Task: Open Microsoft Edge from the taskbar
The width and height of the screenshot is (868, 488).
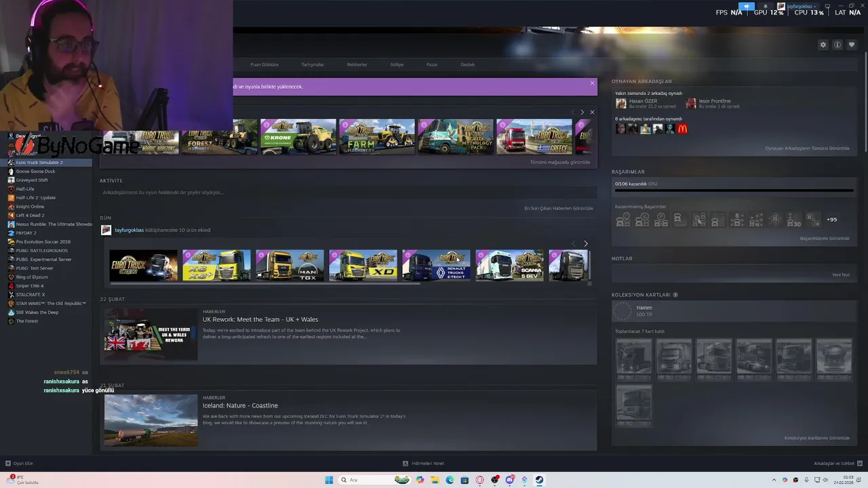Action: click(450, 480)
